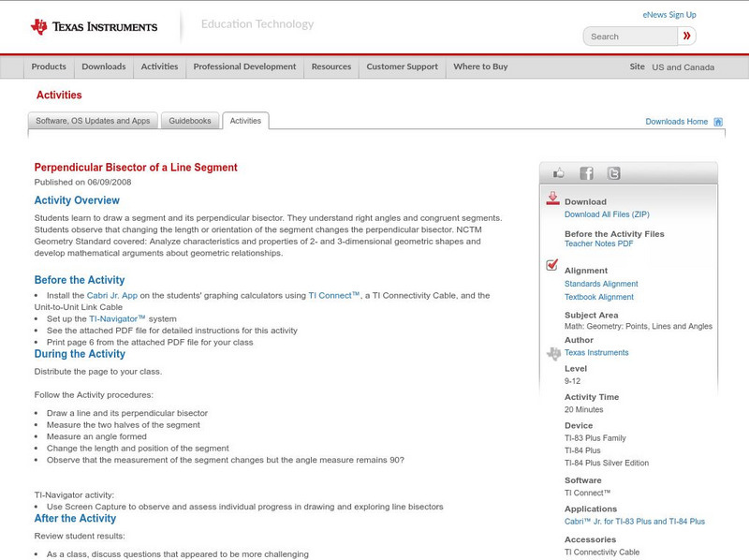Click the Site label in navigation bar
Image resolution: width=749 pixels, height=560 pixels.
[638, 66]
